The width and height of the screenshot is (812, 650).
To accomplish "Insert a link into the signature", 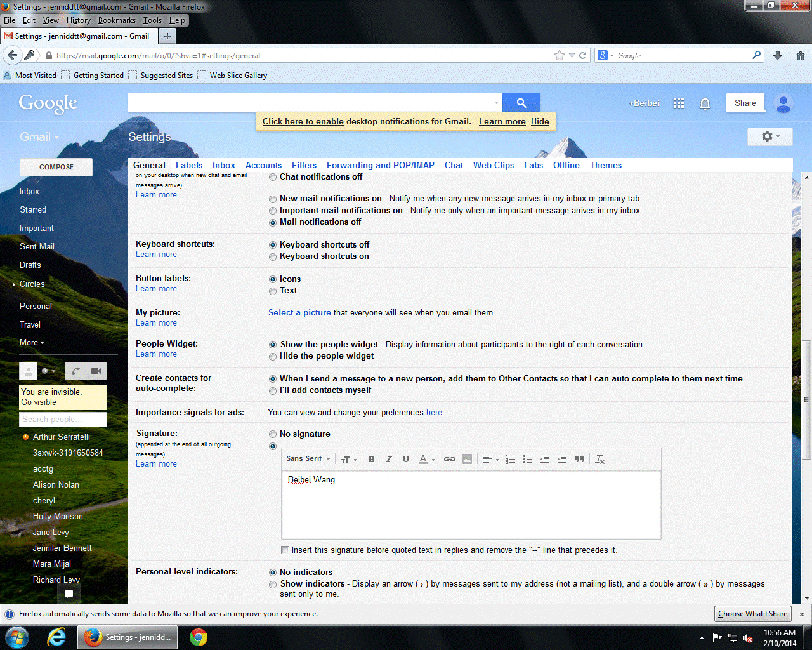I will (x=450, y=459).
